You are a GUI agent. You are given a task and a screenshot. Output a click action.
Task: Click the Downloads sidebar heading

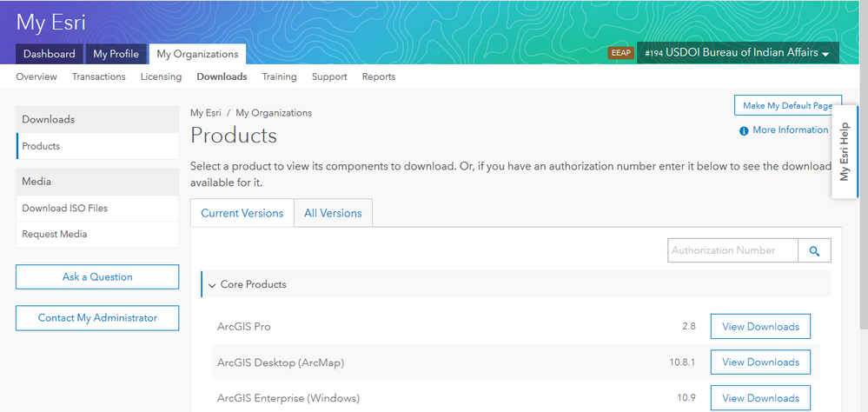pos(97,120)
